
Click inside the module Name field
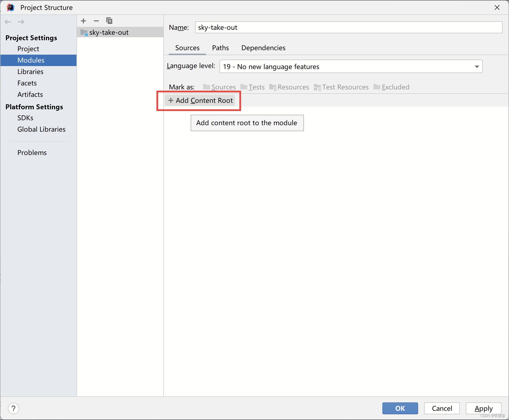[348, 27]
